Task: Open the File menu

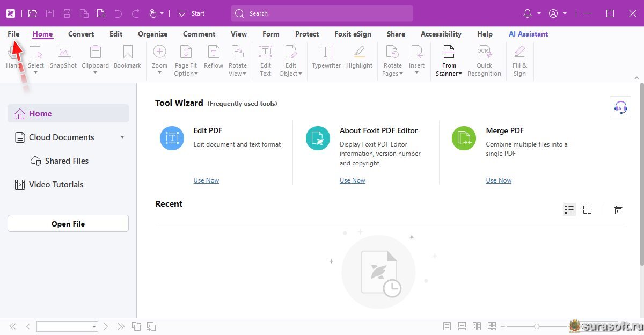Action: point(13,34)
